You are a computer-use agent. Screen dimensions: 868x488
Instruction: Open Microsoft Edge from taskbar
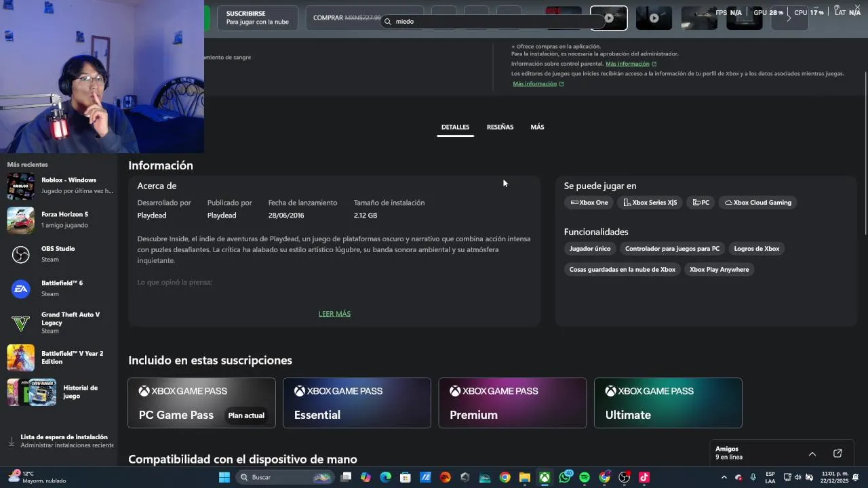click(386, 477)
